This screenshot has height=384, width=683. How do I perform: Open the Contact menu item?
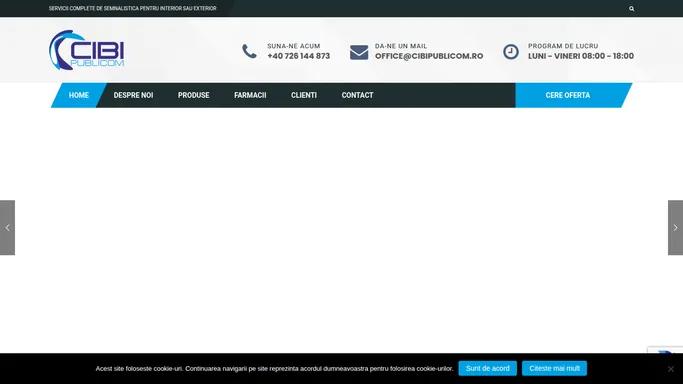357,95
